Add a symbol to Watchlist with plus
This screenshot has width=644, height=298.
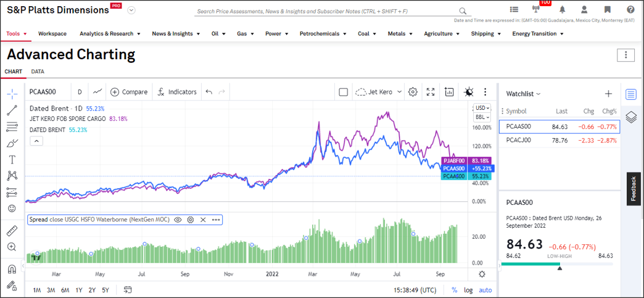click(x=608, y=94)
